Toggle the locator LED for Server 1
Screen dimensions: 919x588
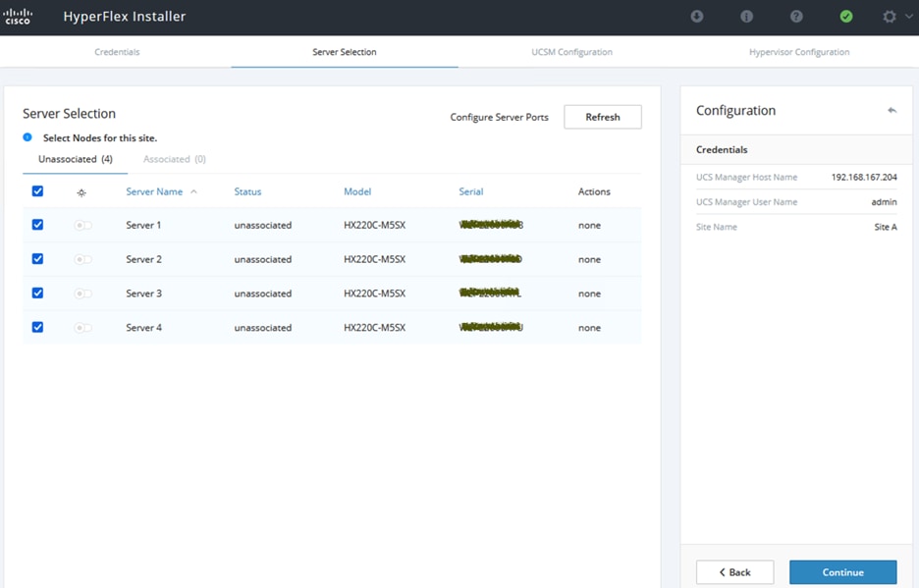[x=83, y=226]
